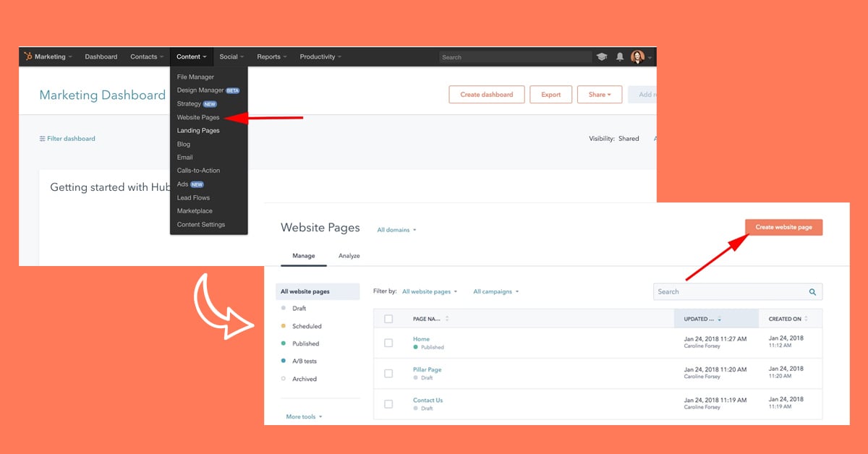Click the magnifier icon in Website Pages search

pos(812,292)
